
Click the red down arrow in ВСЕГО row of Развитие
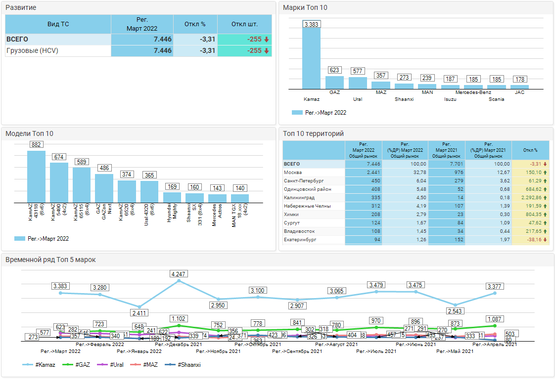point(267,40)
